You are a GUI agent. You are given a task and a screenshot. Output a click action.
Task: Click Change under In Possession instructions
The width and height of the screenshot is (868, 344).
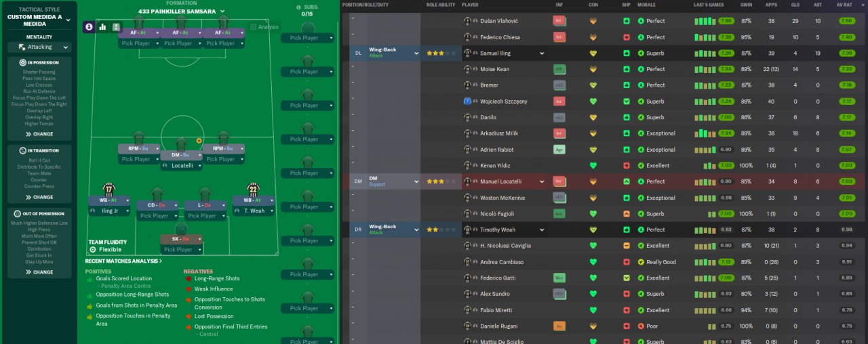point(39,134)
